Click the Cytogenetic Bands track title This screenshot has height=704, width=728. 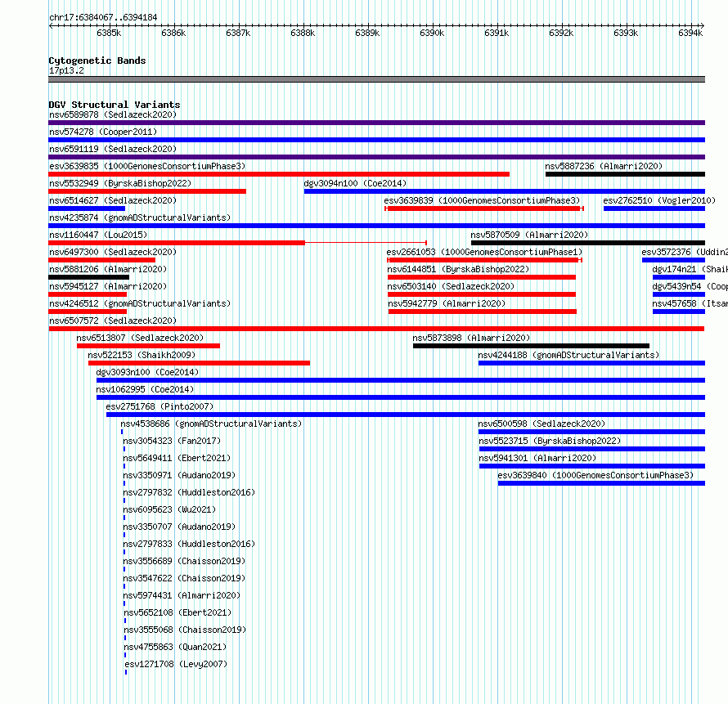pyautogui.click(x=97, y=61)
